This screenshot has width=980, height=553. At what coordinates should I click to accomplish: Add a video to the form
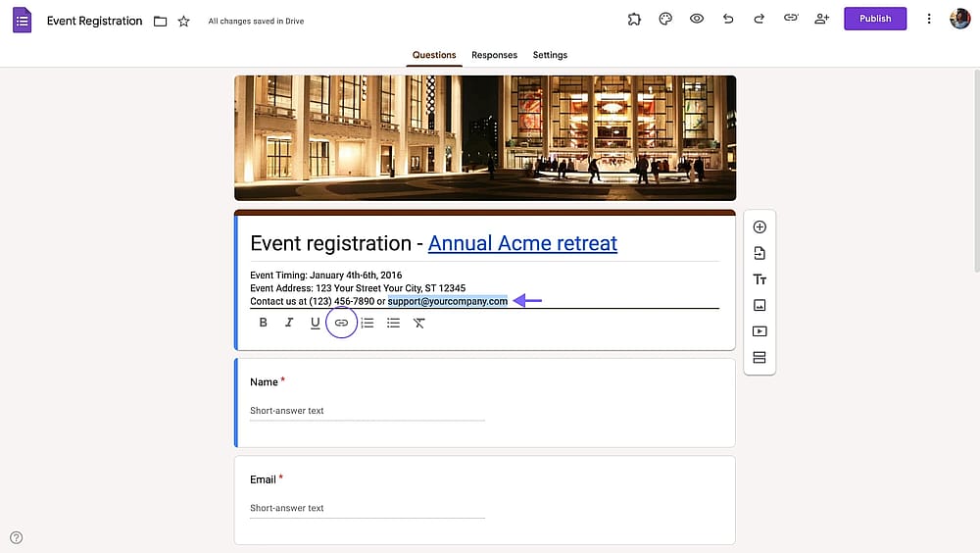coord(759,331)
